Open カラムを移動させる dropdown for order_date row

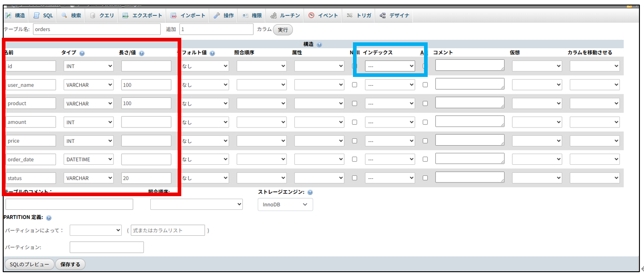click(595, 159)
